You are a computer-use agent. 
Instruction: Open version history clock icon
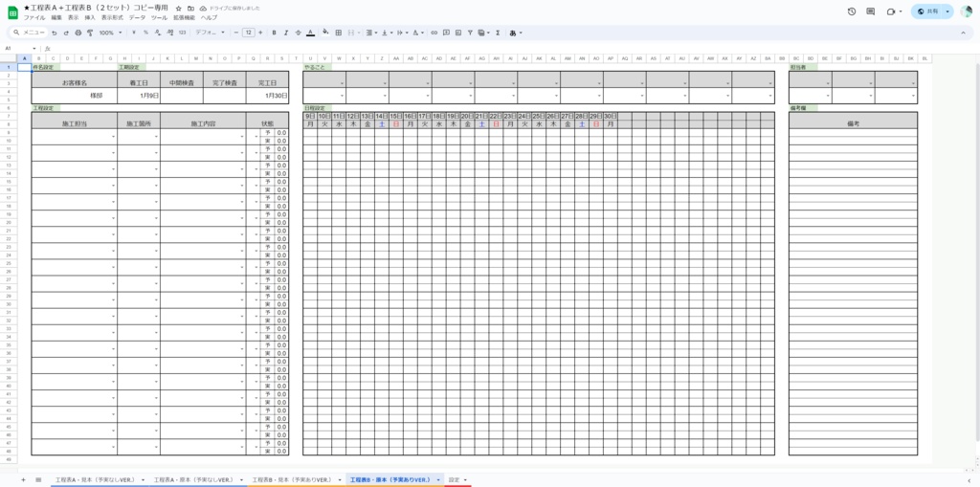[x=851, y=11]
